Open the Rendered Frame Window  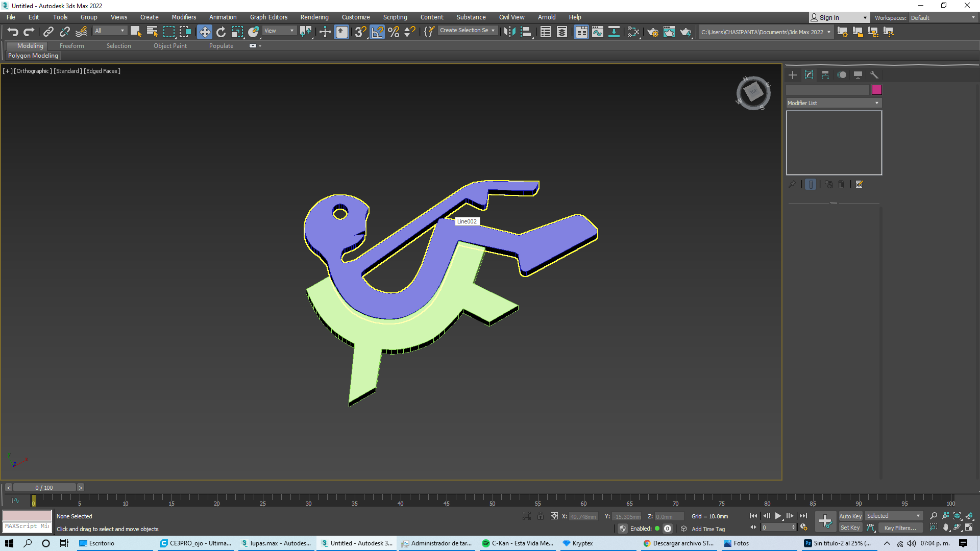point(669,32)
